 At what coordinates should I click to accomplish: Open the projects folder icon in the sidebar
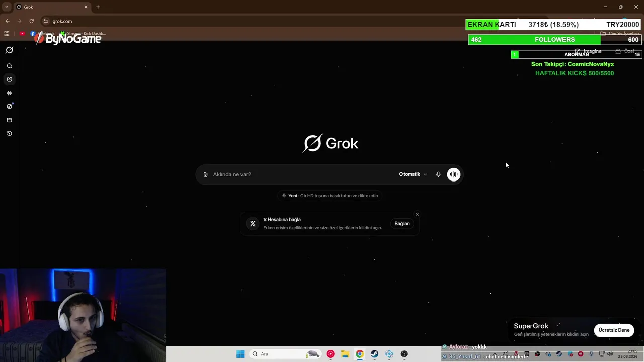click(9, 120)
